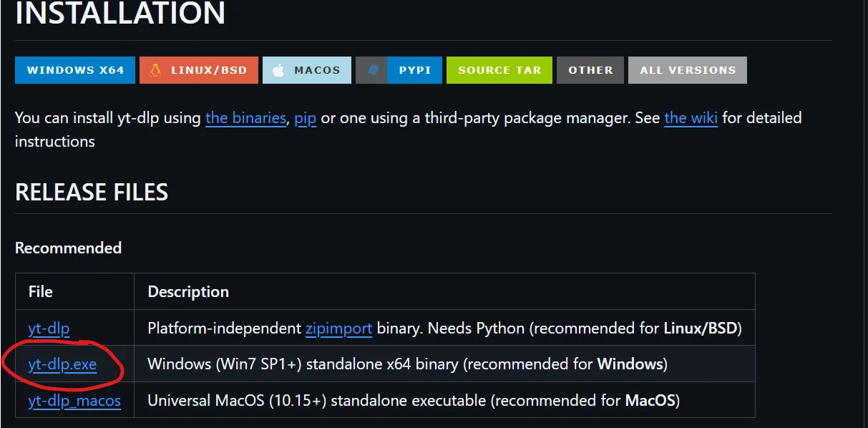Screen dimensions: 868x428
Task: Open the zipimport link
Action: [x=338, y=329]
